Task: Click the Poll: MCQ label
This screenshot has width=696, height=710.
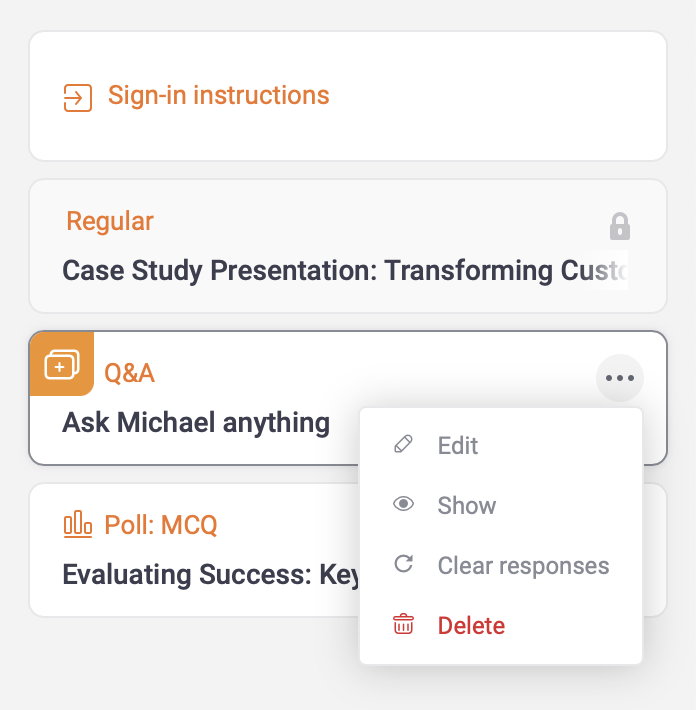Action: [161, 525]
